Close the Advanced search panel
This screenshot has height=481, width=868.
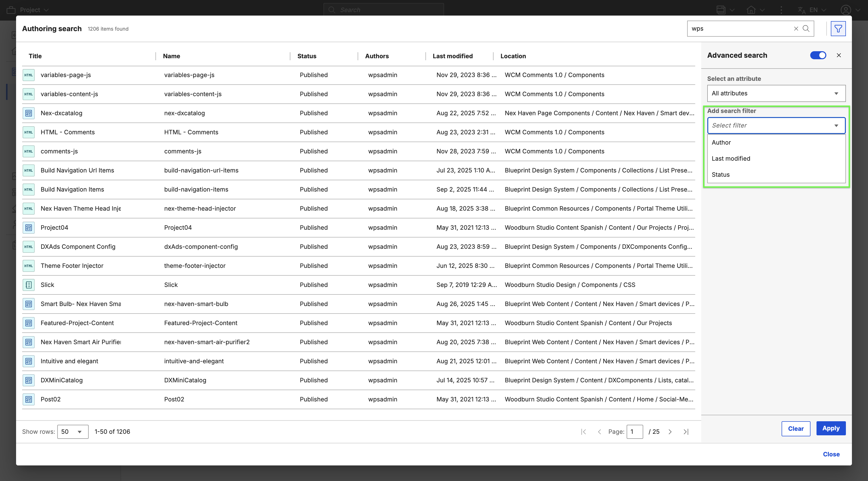tap(839, 55)
